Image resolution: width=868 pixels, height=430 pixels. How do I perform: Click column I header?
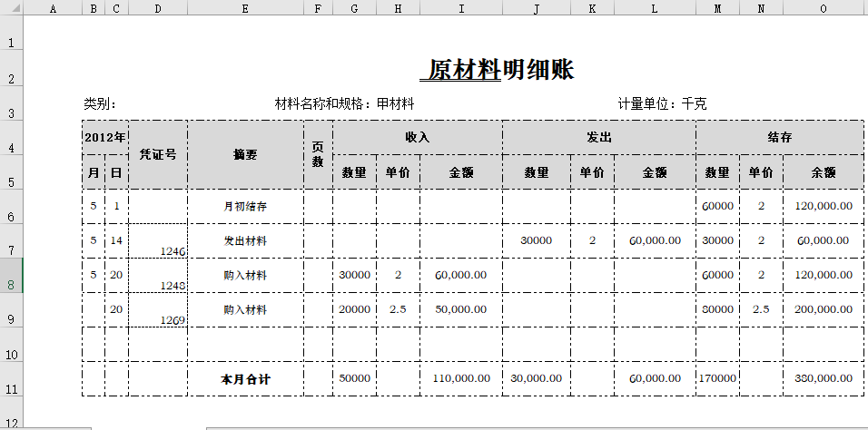pos(461,8)
